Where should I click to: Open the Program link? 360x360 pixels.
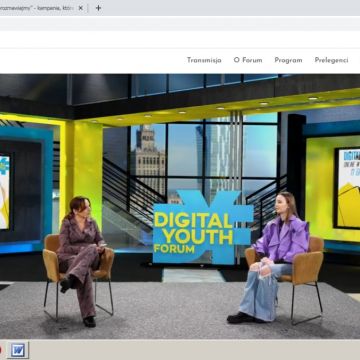click(x=288, y=60)
